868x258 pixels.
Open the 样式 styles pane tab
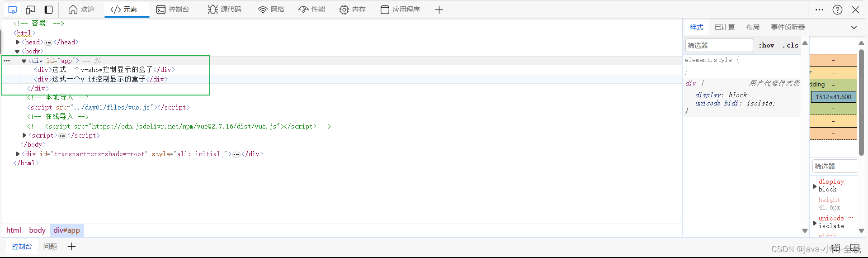click(696, 27)
